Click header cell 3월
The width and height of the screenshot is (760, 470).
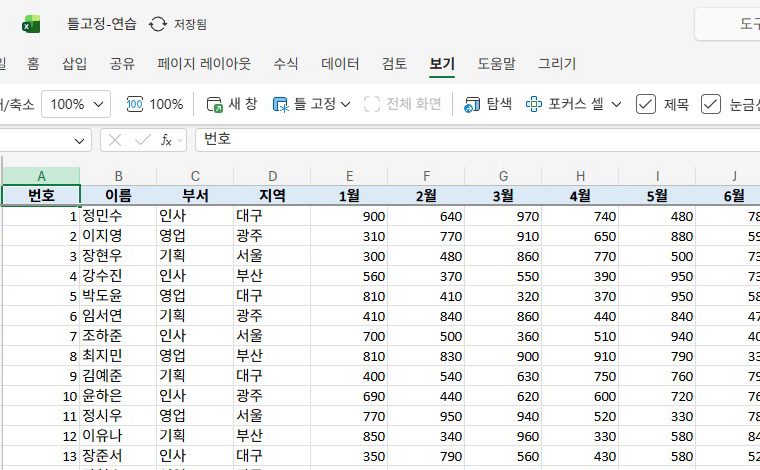pyautogui.click(x=504, y=195)
